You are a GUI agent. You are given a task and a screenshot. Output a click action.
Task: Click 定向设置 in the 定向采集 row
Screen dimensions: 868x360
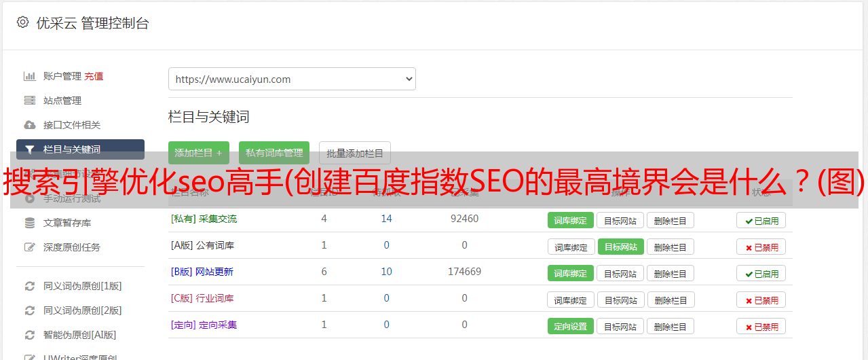coord(571,326)
